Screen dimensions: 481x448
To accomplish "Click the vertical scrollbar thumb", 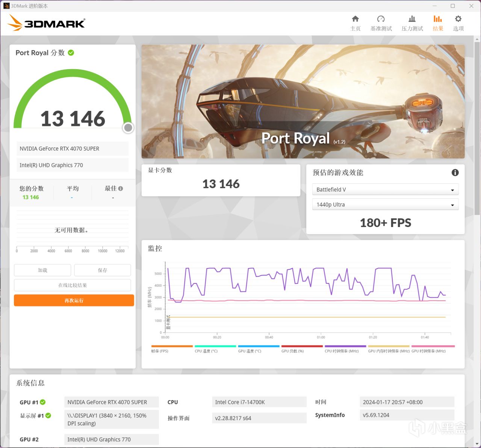I will [478, 128].
